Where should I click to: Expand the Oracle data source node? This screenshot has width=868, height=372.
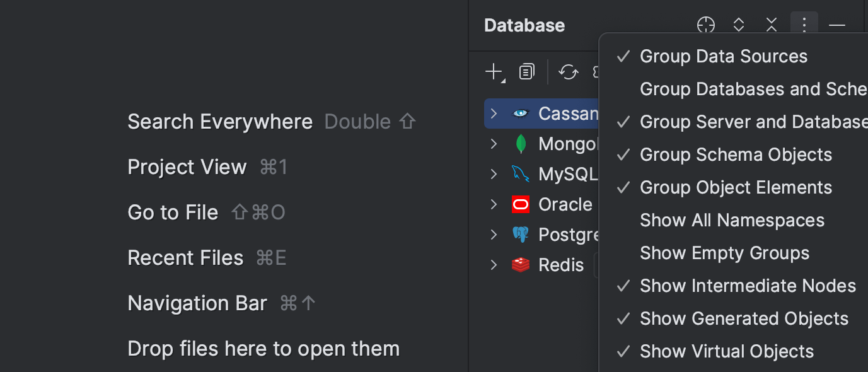(x=494, y=204)
